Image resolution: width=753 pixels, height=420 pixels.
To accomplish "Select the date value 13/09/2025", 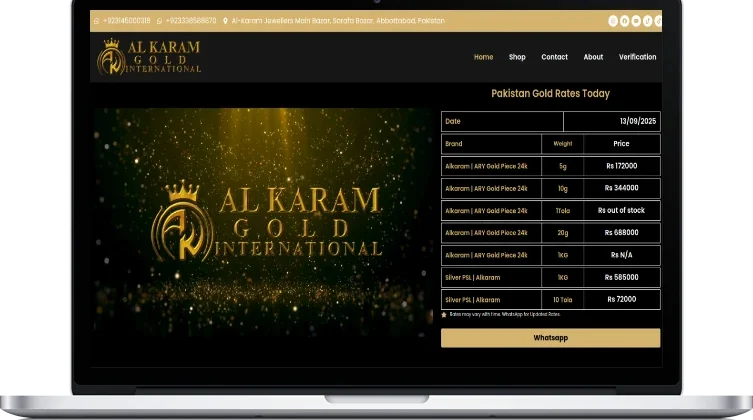I will point(638,121).
